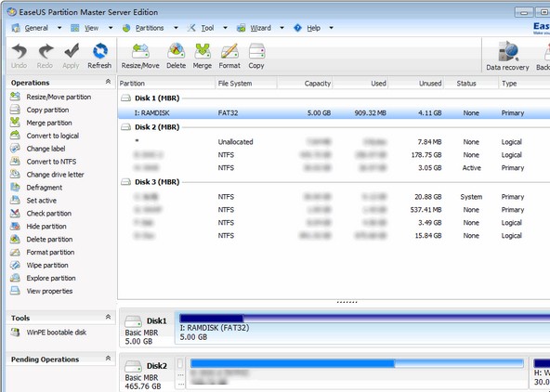The image size is (550, 392).
Task: Open the General menu
Action: 36,28
